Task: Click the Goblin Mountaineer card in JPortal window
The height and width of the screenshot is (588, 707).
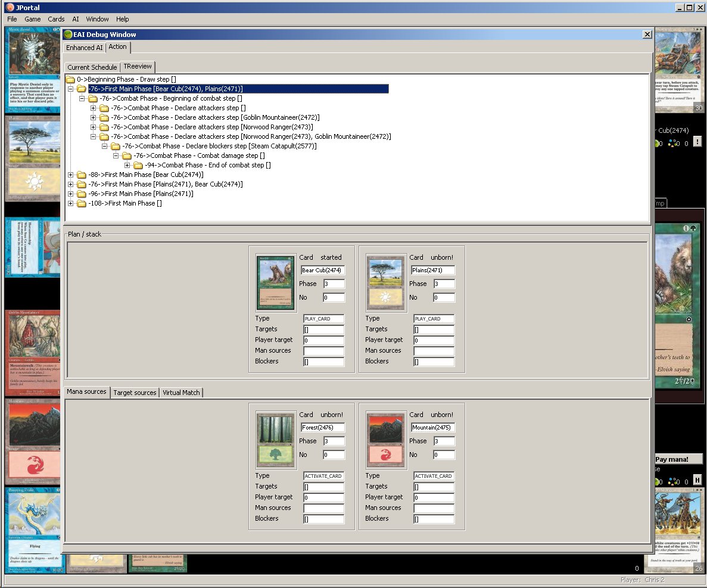Action: click(x=33, y=353)
